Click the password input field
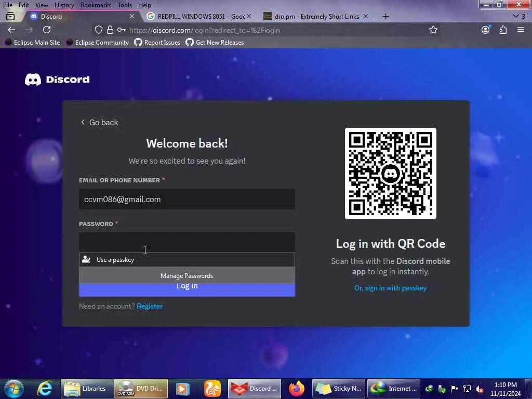The image size is (532, 399). tap(187, 242)
